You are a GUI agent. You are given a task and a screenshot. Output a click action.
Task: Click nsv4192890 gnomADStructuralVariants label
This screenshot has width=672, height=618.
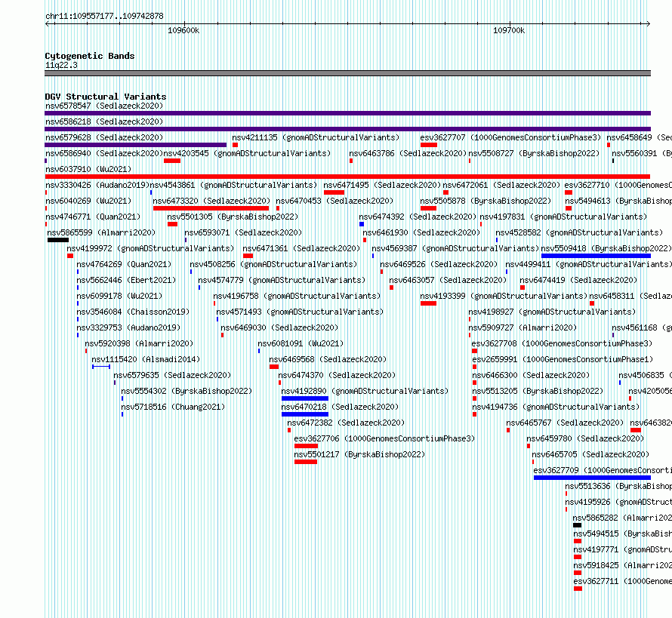pyautogui.click(x=365, y=391)
